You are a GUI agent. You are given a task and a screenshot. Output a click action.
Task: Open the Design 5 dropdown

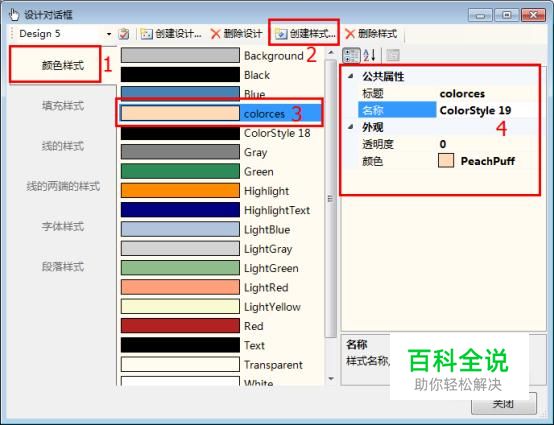(109, 34)
